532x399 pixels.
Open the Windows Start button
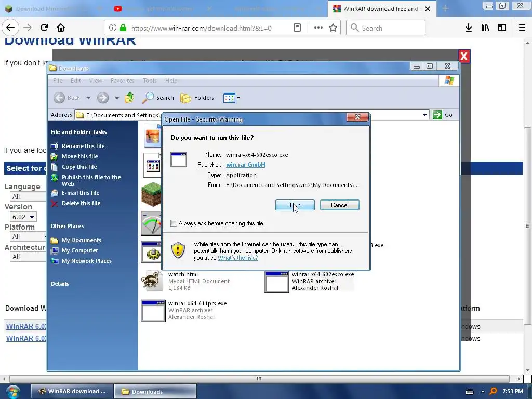click(x=13, y=392)
